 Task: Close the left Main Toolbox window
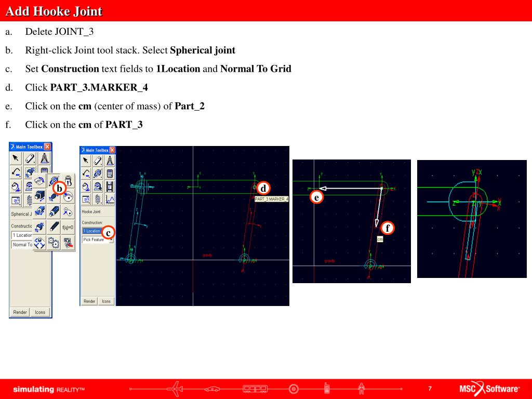(x=47, y=147)
